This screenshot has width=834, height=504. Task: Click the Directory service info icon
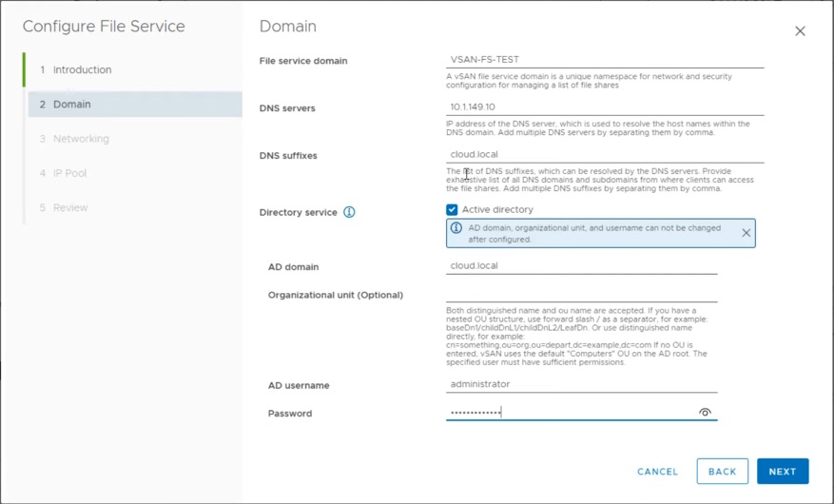coord(349,212)
